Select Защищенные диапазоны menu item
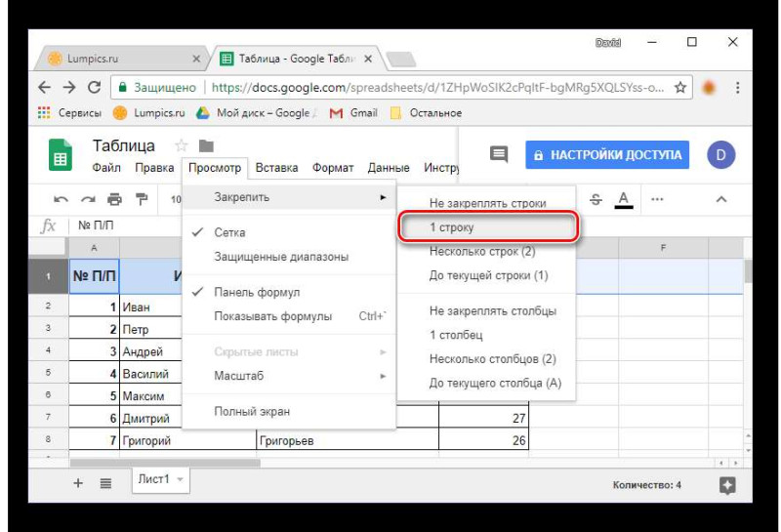This screenshot has width=781, height=532. pyautogui.click(x=289, y=257)
